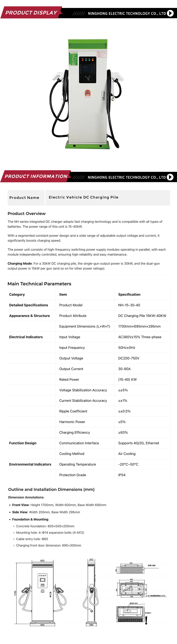This screenshot has width=177, height=644.
Task: Click the Product Overview heading
Action: 27,214
